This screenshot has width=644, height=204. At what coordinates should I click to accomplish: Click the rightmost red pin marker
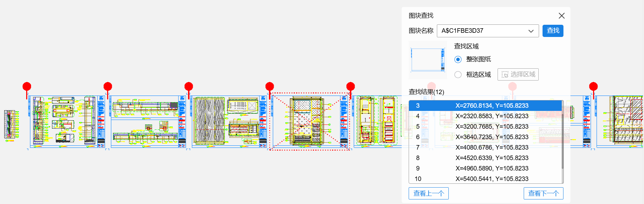pyautogui.click(x=593, y=86)
